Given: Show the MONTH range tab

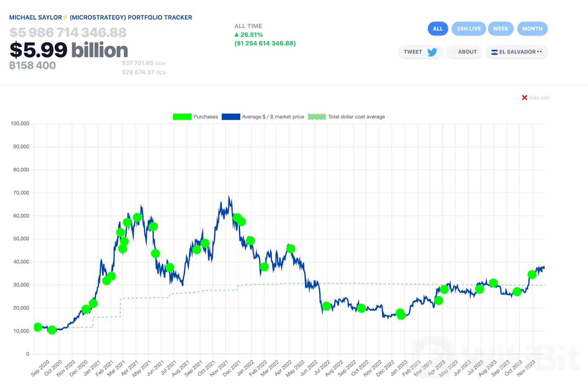Looking at the screenshot, I should click(x=532, y=29).
